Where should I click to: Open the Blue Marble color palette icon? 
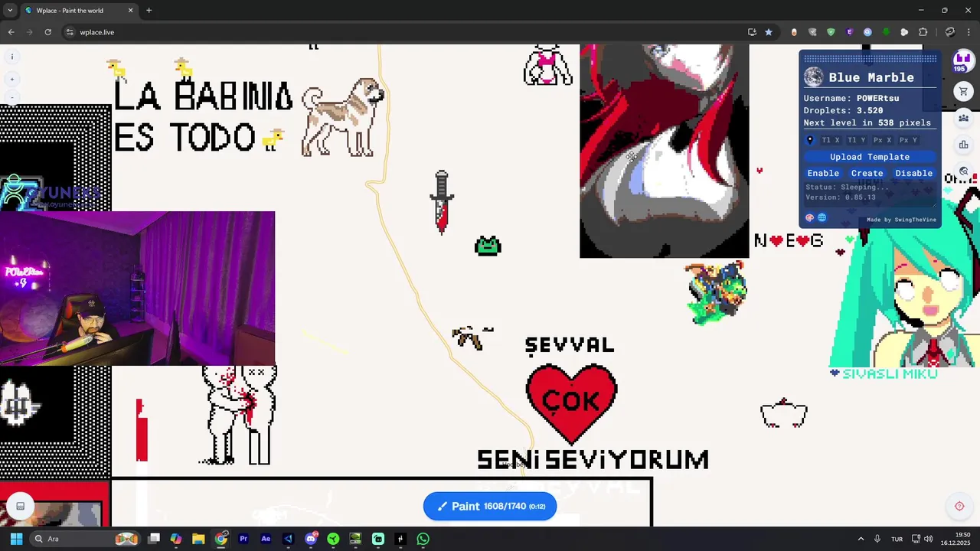810,218
